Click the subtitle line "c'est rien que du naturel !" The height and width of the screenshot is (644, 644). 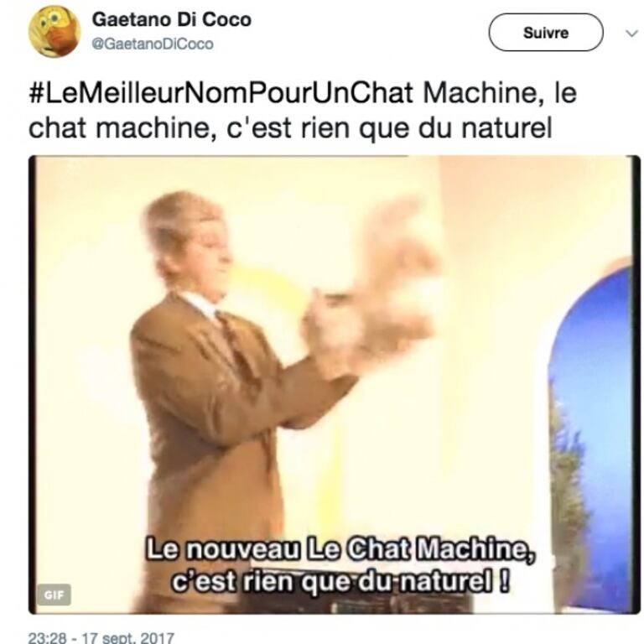(x=340, y=581)
